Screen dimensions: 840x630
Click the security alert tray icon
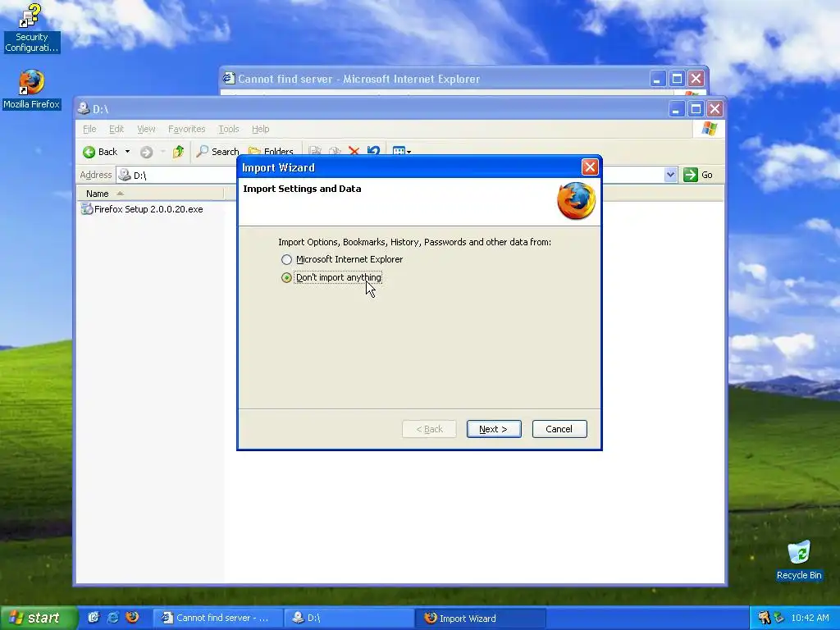point(764,618)
